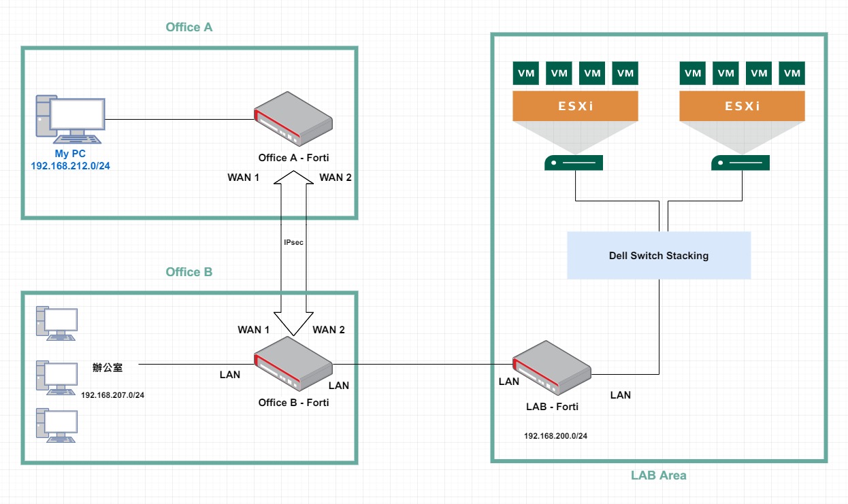Select the Office A - Forti label
Image resolution: width=848 pixels, height=504 pixels.
pos(293,158)
